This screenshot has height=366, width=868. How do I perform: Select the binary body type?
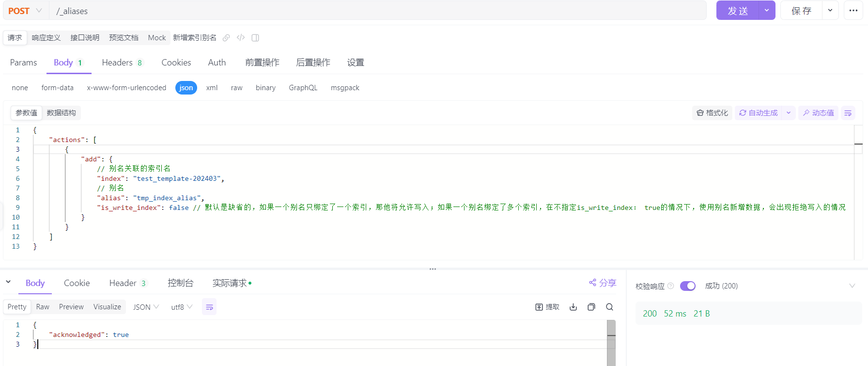click(265, 88)
